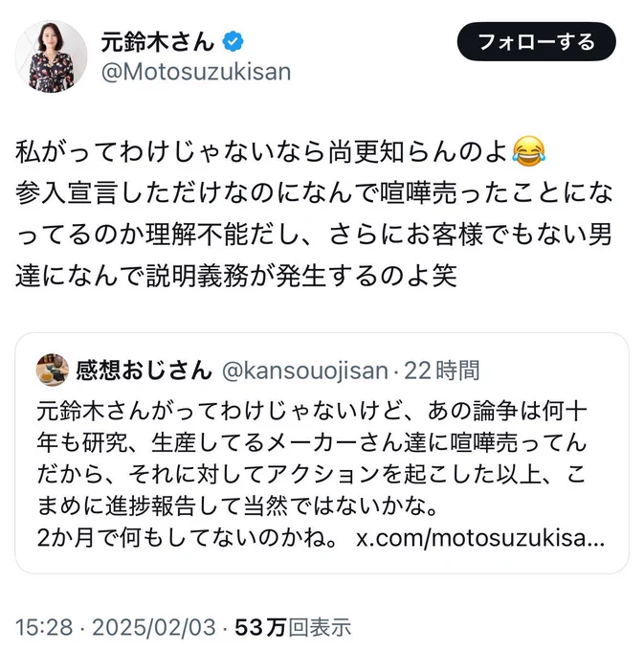Click the 2025/02/03 post date

pos(154,627)
